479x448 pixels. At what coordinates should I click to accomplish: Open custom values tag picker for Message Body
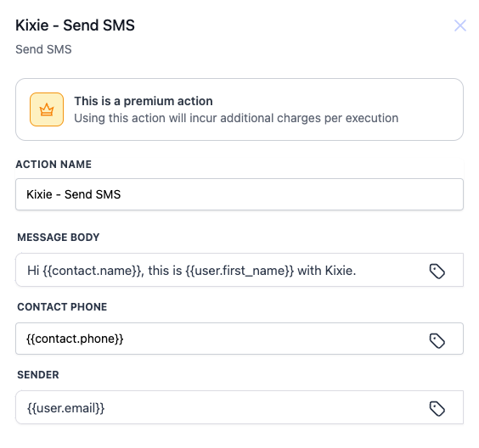coord(437,271)
